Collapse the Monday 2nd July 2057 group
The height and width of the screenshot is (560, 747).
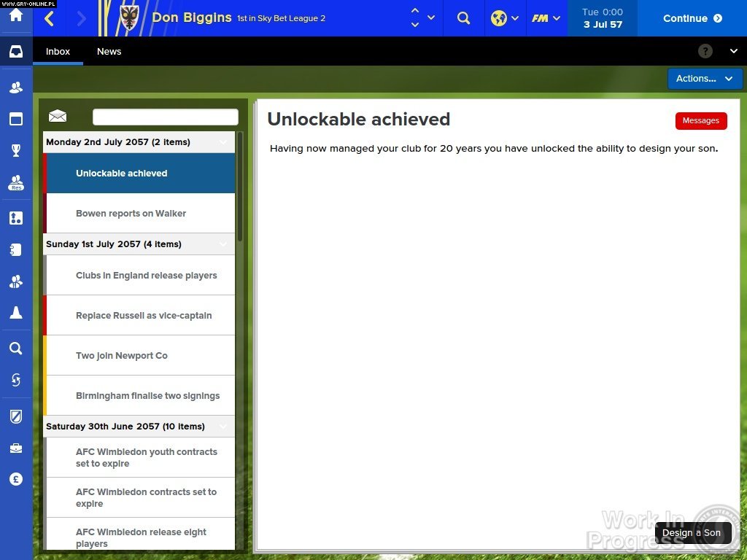(x=223, y=141)
